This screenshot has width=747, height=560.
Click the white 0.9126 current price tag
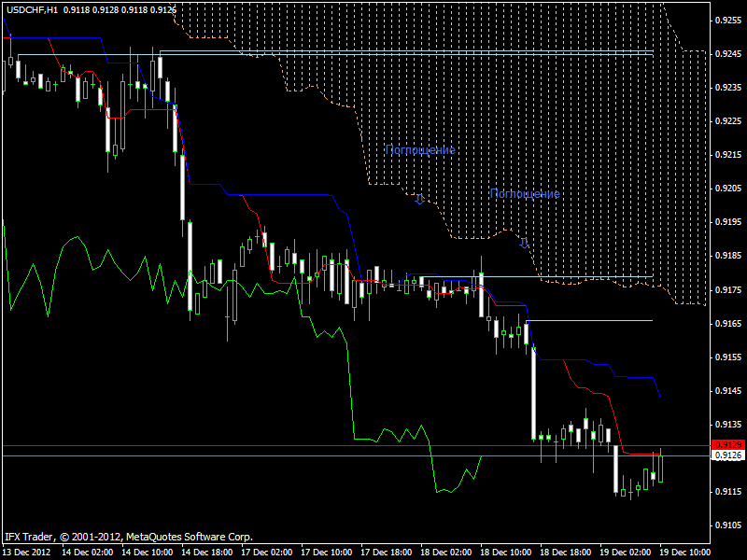[727, 455]
